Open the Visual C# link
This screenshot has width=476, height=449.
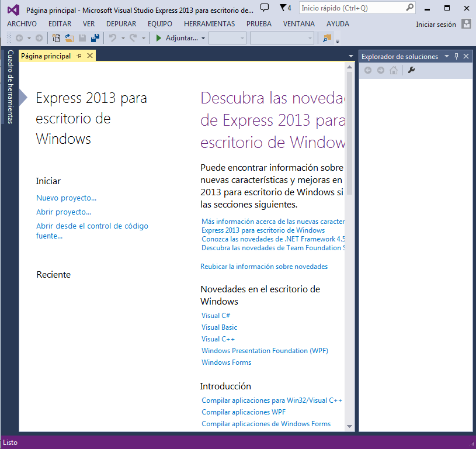[x=216, y=316]
